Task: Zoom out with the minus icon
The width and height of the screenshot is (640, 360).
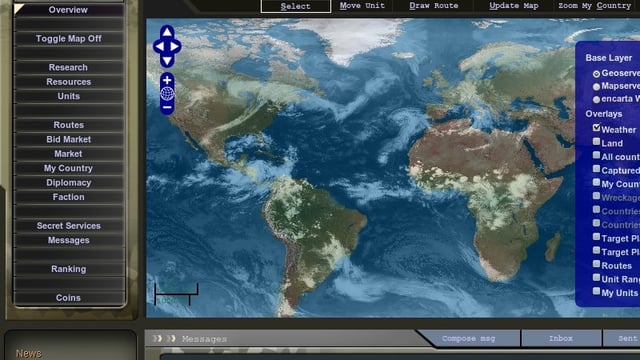Action: pos(167,107)
